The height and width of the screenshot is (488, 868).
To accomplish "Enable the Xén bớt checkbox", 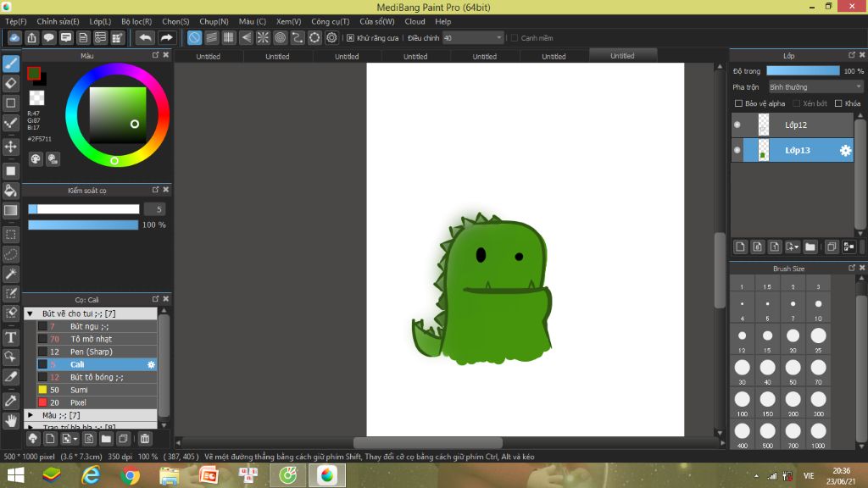I will click(x=797, y=103).
